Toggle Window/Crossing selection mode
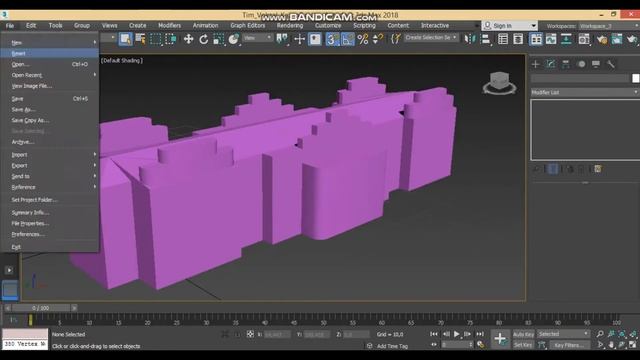The width and height of the screenshot is (640, 360). coord(171,39)
